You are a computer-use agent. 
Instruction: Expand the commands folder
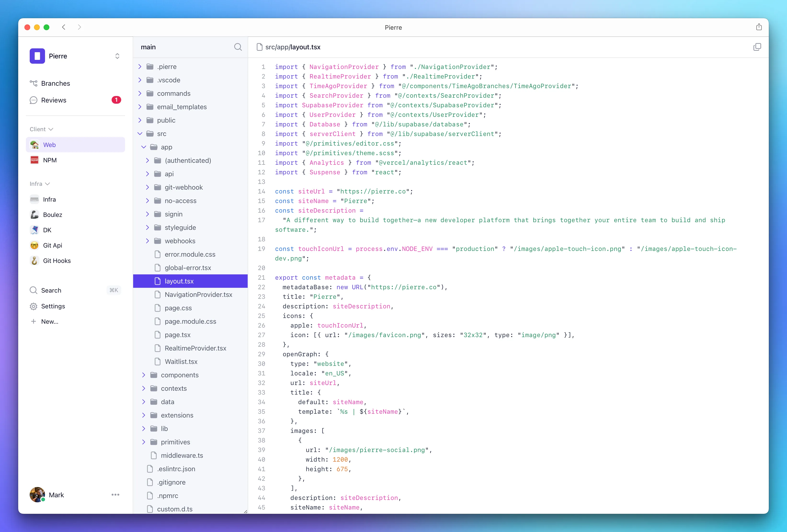(x=140, y=93)
